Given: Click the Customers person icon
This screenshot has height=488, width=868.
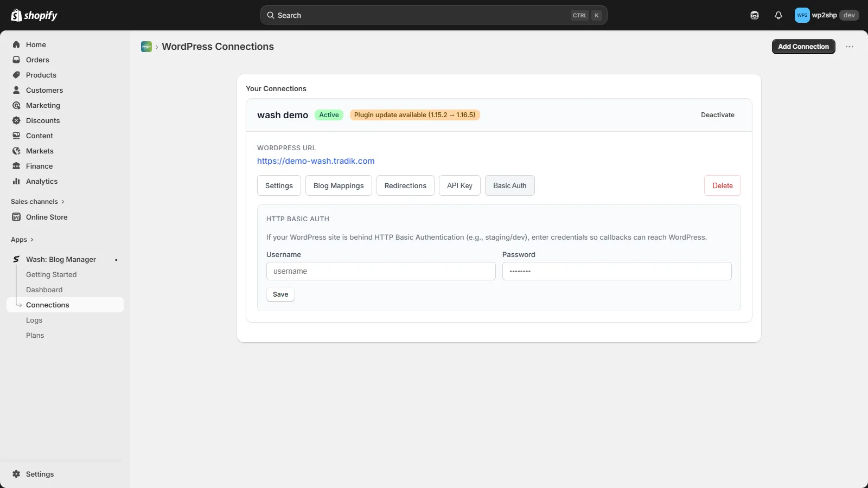Looking at the screenshot, I should pos(16,90).
